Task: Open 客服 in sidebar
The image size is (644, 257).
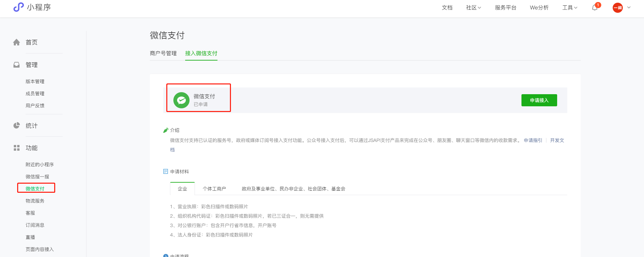Action: (30, 213)
